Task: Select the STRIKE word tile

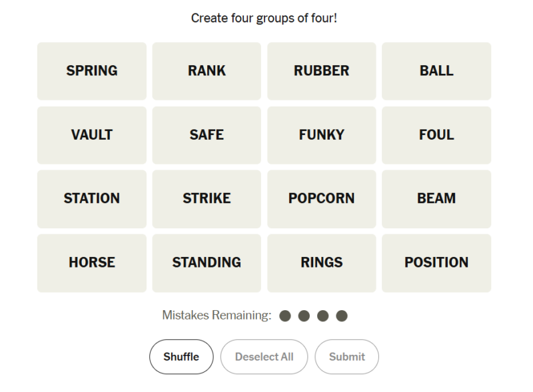Action: tap(207, 199)
